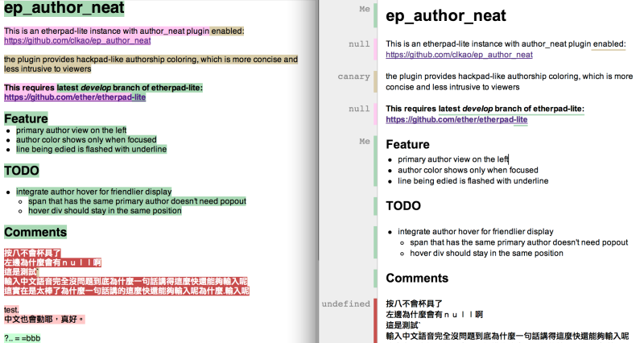The height and width of the screenshot is (343, 644).
Task: Click the 'ep_author_neat' title in the right pane
Action: click(446, 15)
